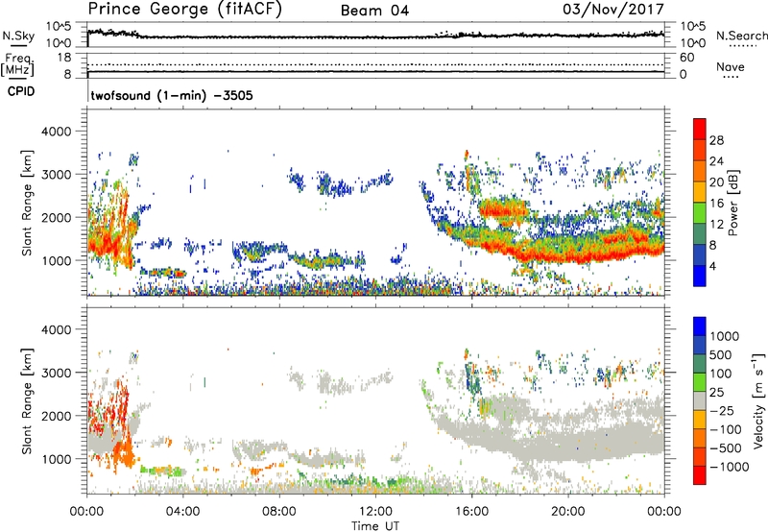Select the '16:00' time tick label
This screenshot has width=768, height=532.
click(471, 512)
